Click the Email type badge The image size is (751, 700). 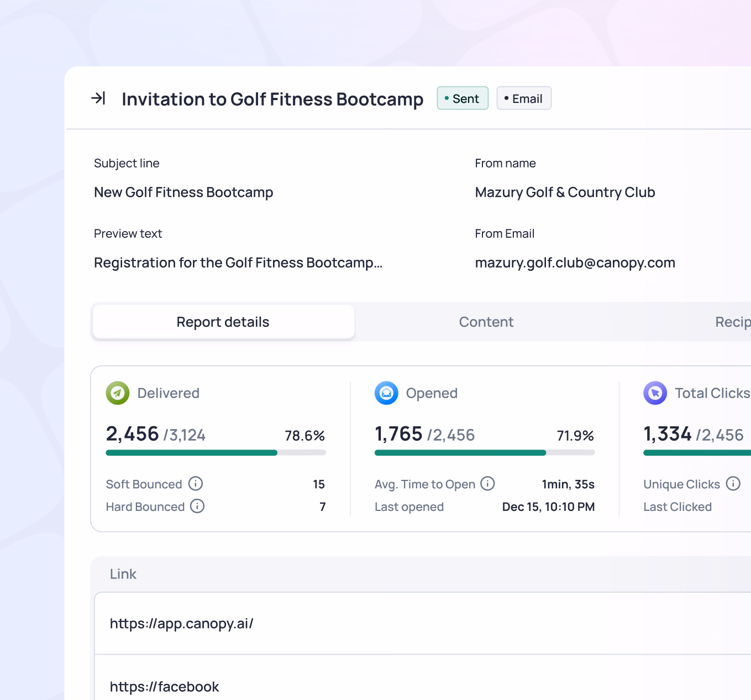[x=524, y=98]
